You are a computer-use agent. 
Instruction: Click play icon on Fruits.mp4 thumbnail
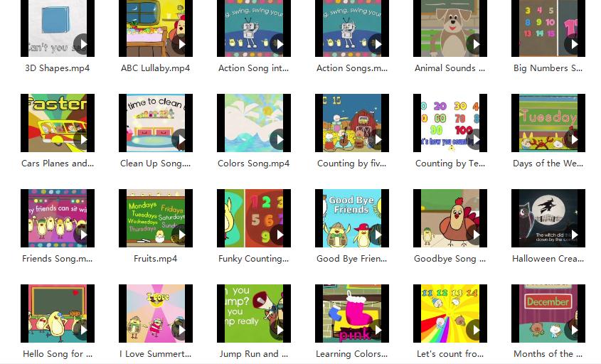[181, 235]
